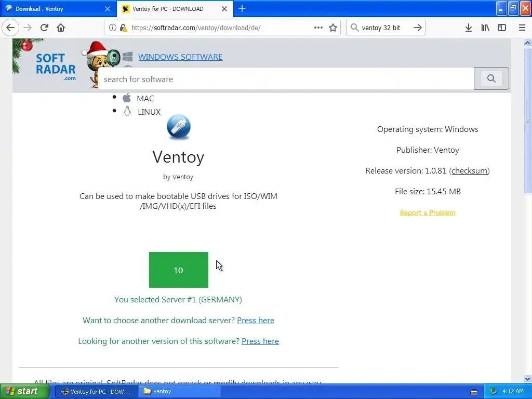Click You selected Server #1 (GERMANY) text
The width and height of the screenshot is (532, 399).
click(178, 300)
